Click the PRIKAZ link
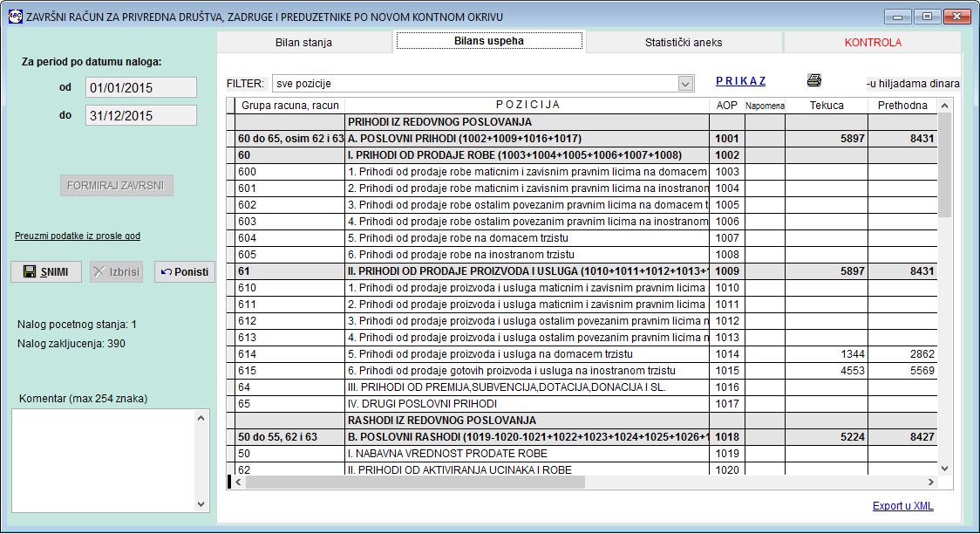This screenshot has height=534, width=980. pos(740,81)
